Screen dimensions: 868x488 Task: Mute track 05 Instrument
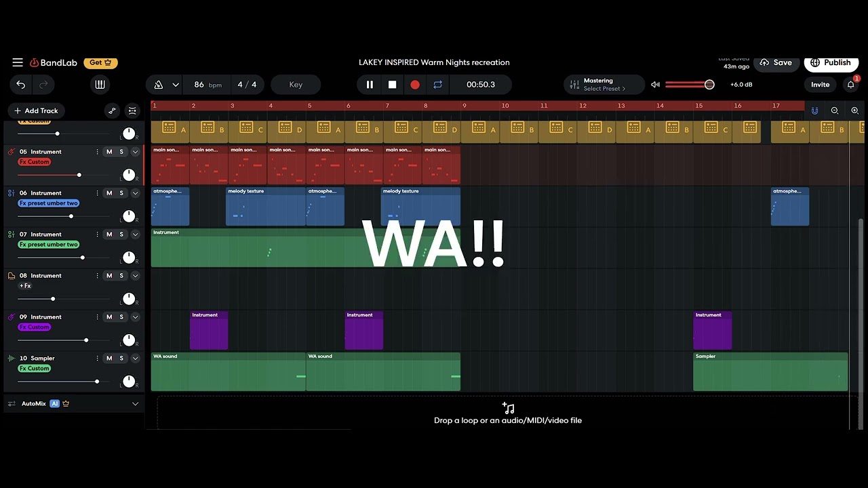(x=109, y=152)
